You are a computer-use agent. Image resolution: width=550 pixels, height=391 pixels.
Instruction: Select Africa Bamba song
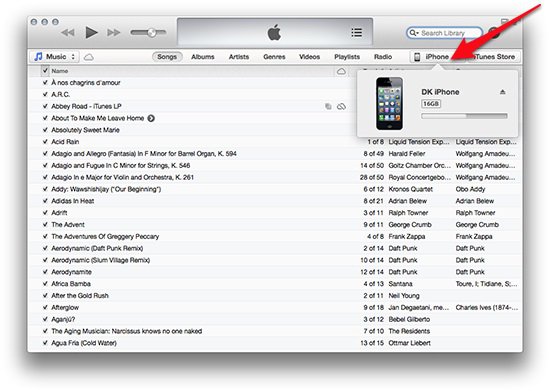(x=71, y=284)
